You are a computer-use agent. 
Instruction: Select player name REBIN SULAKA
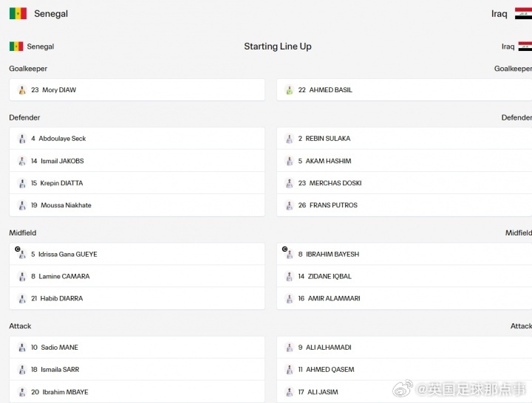tap(328, 139)
